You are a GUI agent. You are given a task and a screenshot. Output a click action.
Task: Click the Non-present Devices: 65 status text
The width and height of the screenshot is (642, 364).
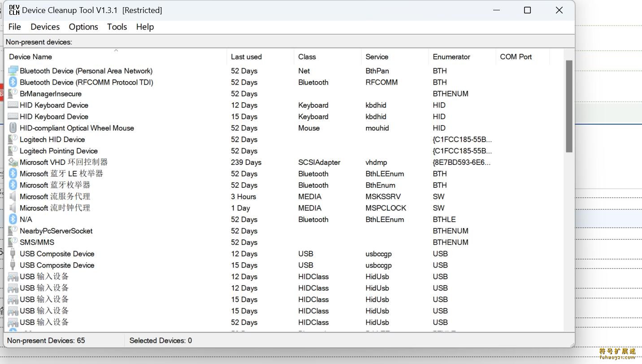[46, 341]
